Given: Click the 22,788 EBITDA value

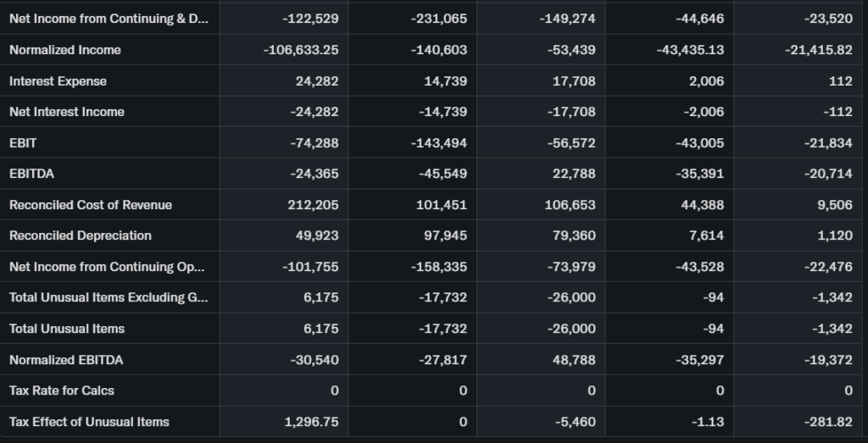Looking at the screenshot, I should pyautogui.click(x=574, y=174).
